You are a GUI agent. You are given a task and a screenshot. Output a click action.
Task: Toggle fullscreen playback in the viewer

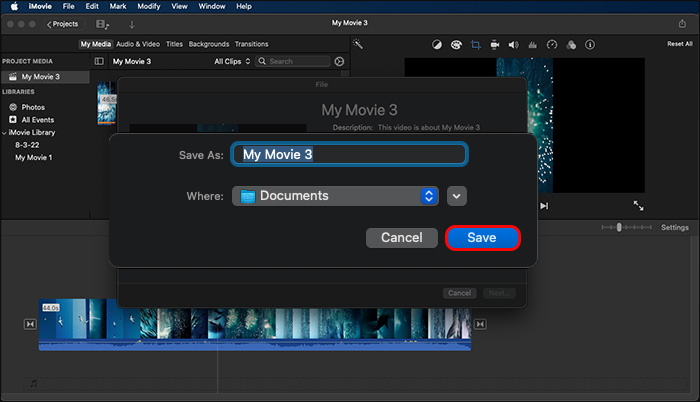point(638,206)
